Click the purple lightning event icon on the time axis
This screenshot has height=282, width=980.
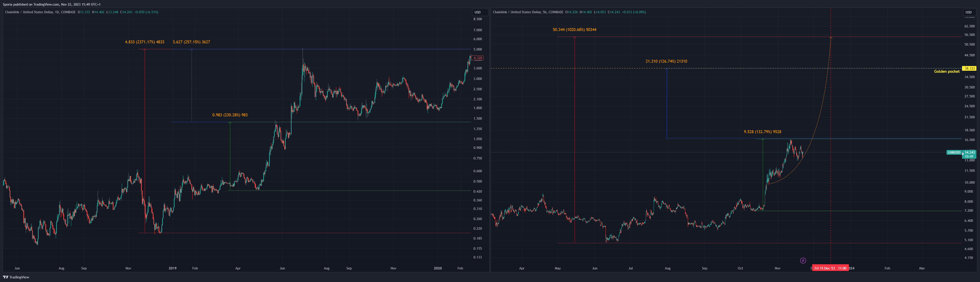(x=803, y=260)
